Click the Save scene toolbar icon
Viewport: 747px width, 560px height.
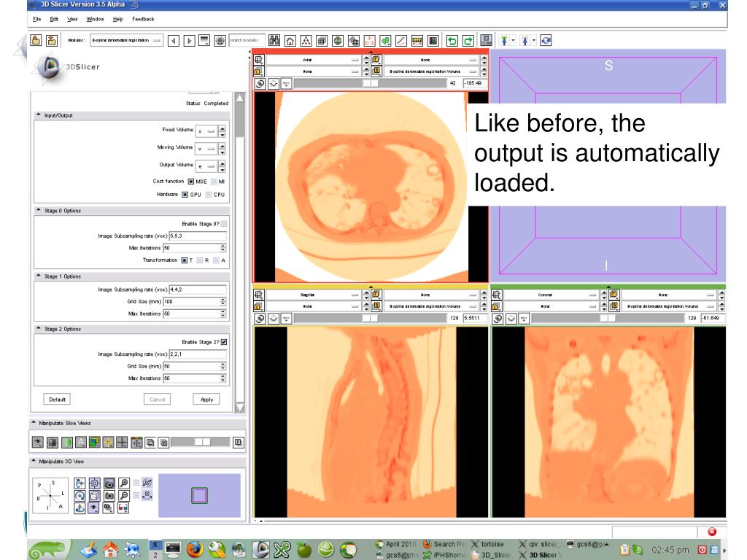(x=52, y=41)
